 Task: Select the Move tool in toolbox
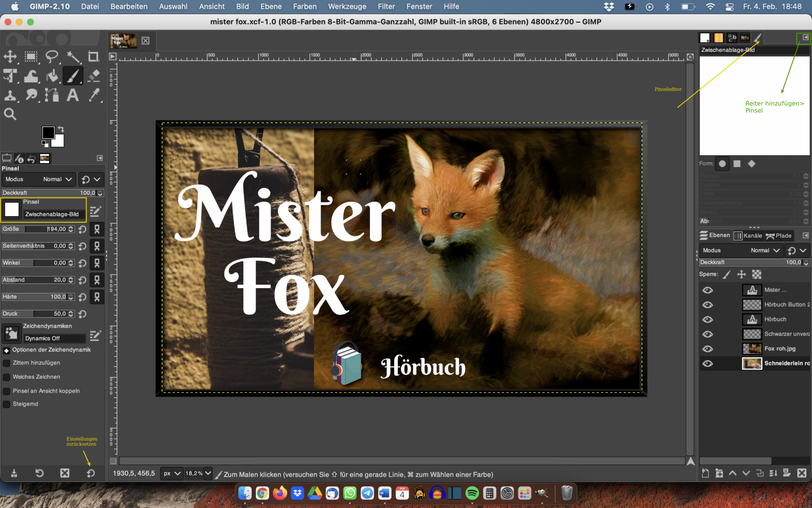10,56
